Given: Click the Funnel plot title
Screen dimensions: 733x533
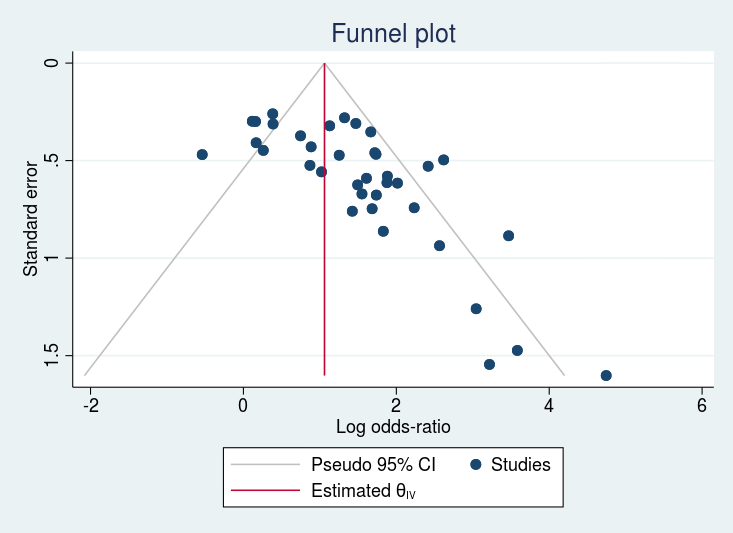Looking at the screenshot, I should [x=393, y=34].
